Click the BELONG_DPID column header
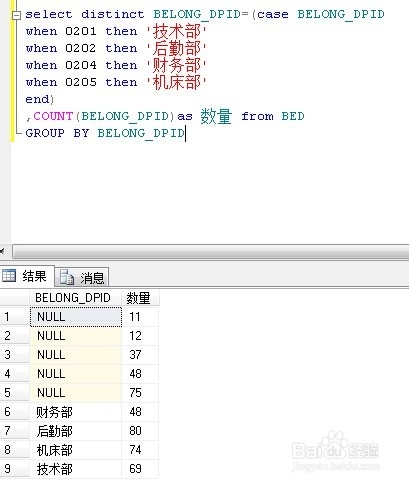 [75, 298]
